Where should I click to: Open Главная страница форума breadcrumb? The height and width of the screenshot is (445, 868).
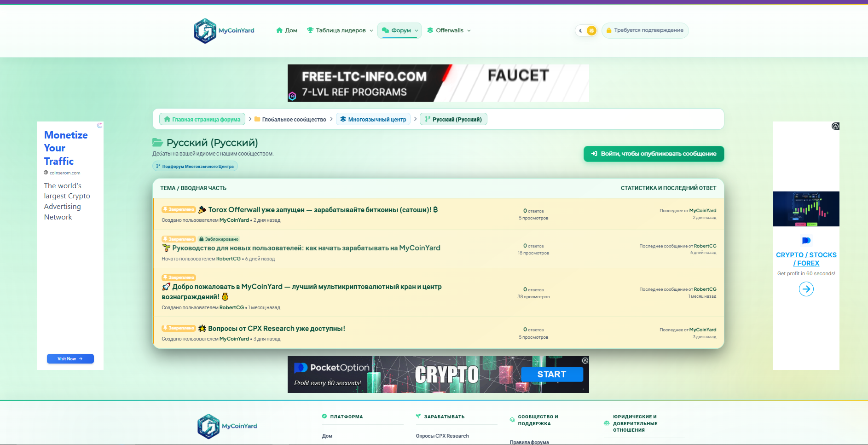[x=202, y=119]
